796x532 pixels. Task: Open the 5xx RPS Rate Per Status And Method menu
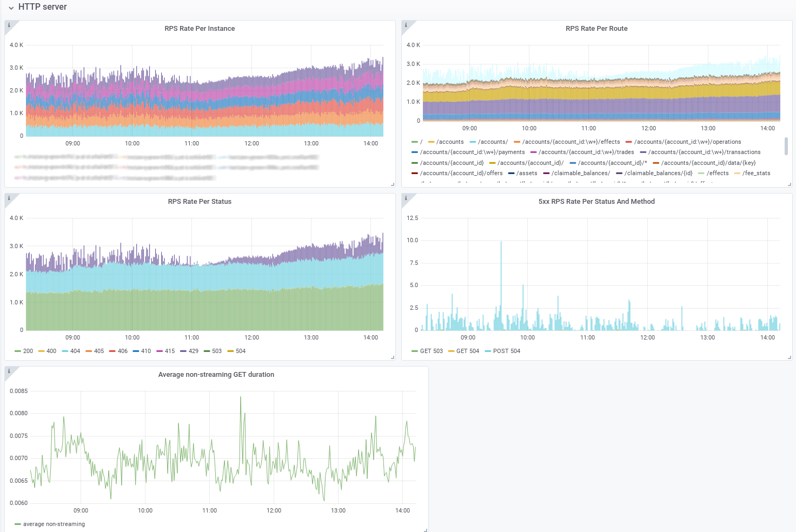click(596, 202)
